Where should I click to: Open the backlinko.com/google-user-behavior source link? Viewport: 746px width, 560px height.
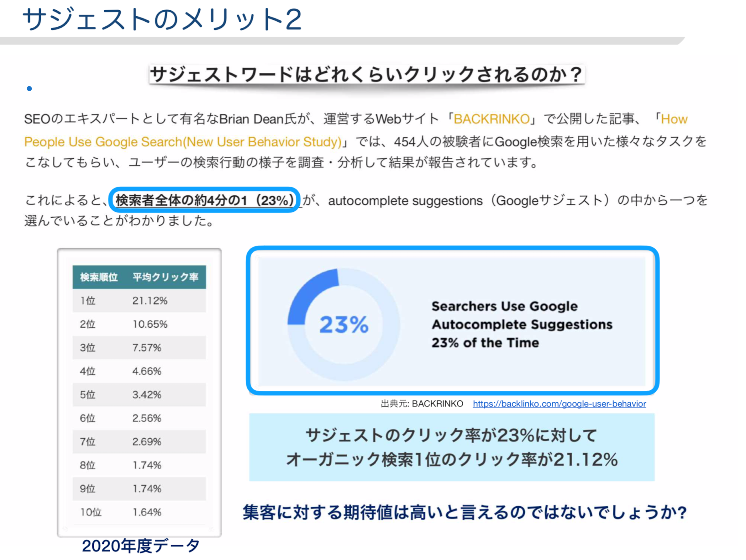559,404
